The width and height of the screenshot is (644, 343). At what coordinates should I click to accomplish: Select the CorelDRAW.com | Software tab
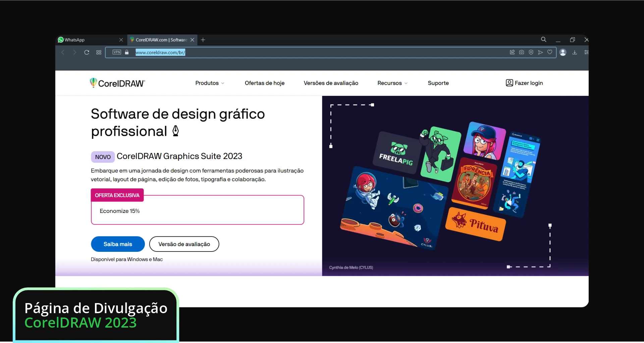click(x=162, y=40)
